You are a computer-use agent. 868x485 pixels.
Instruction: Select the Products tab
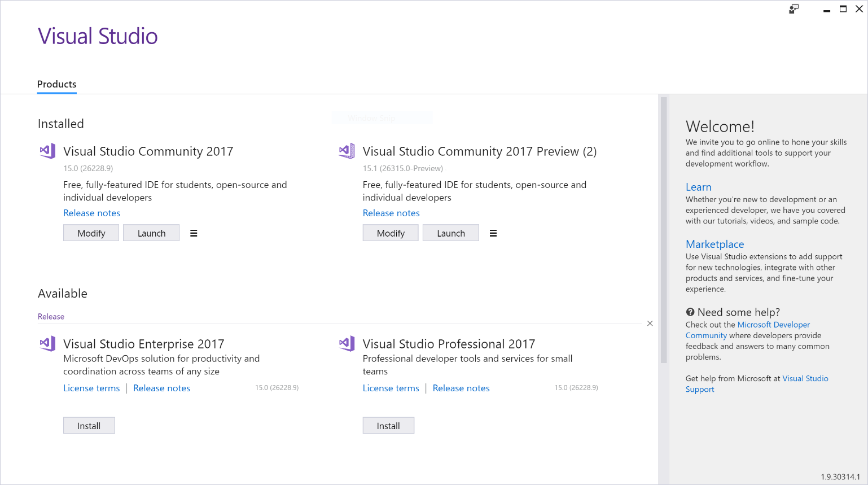click(56, 85)
